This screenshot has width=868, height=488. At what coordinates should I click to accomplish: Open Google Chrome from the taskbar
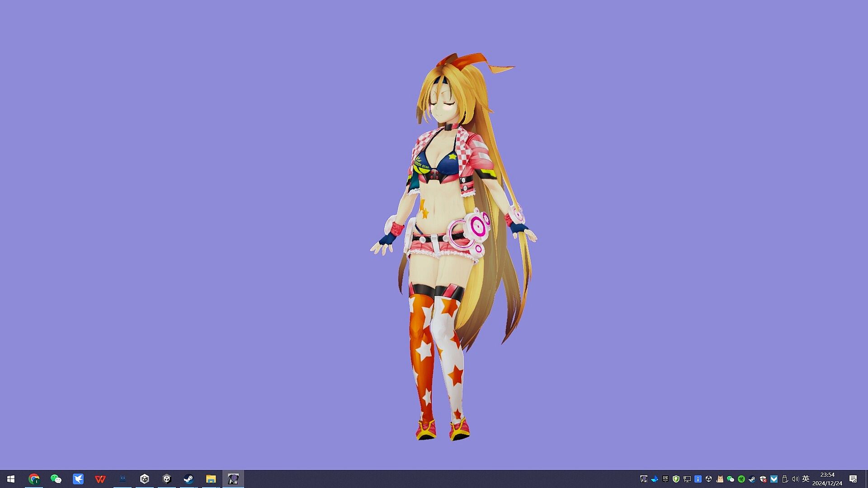point(34,479)
